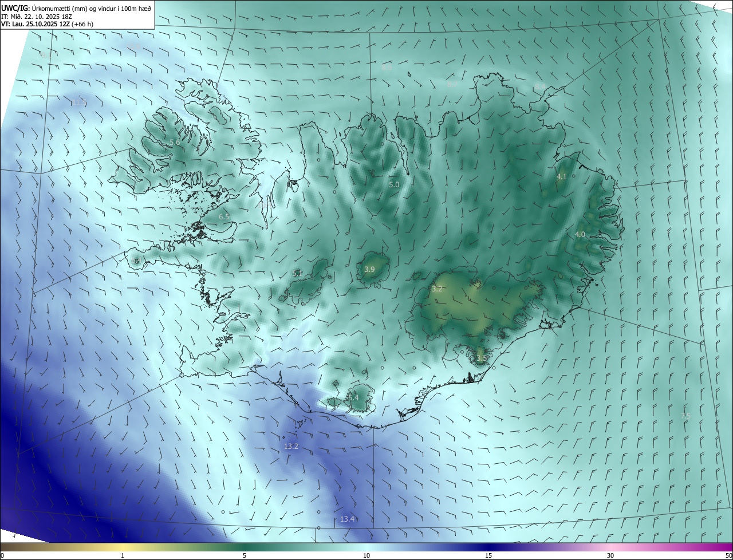Click the 10 tick on the colour scale
The width and height of the screenshot is (733, 560).
click(x=366, y=556)
